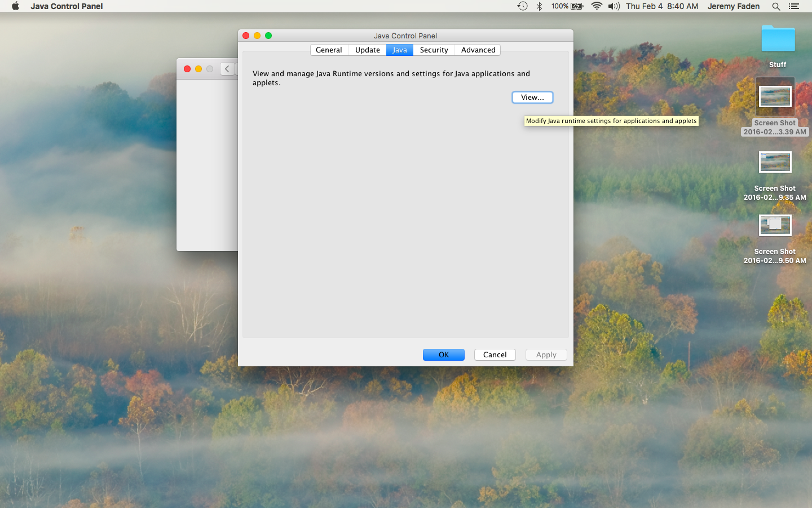Minimize the Java Control Panel window
812x508 pixels.
click(257, 36)
